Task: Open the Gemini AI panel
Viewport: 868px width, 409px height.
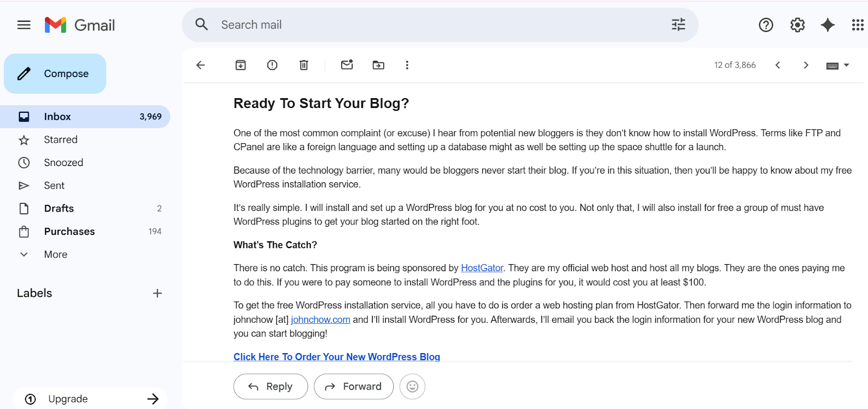Action: 827,24
